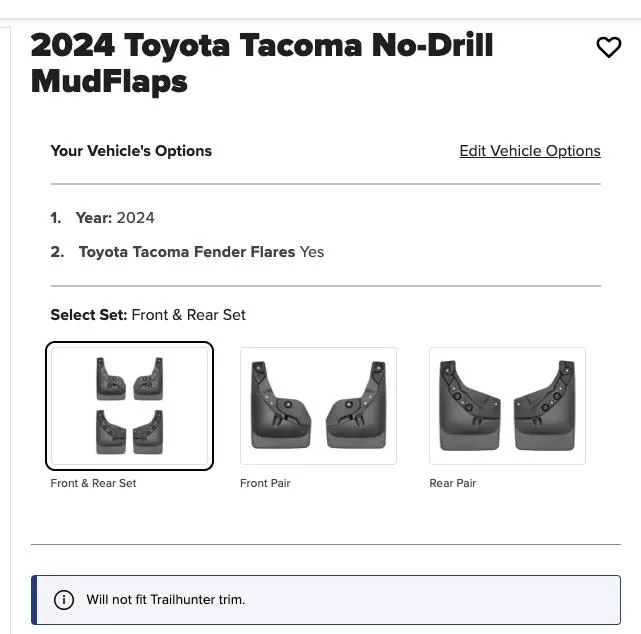Viewport: 641px width, 634px height.
Task: Open the Edit Vehicle Options link
Action: coord(529,151)
